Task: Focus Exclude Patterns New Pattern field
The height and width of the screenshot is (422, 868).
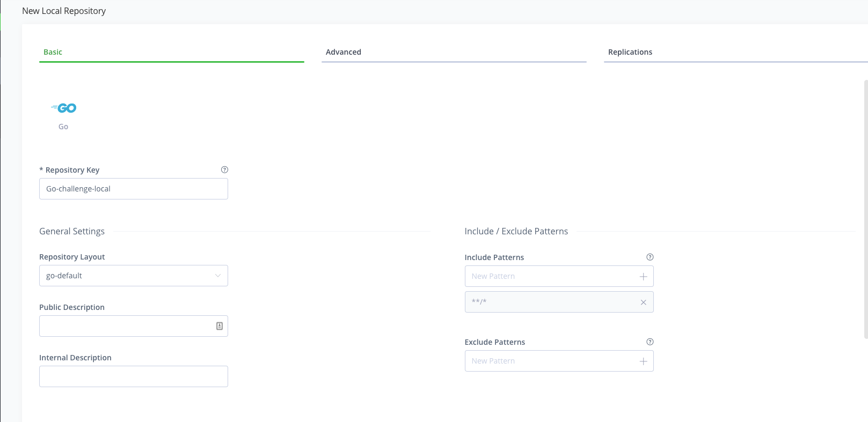Action: point(550,361)
